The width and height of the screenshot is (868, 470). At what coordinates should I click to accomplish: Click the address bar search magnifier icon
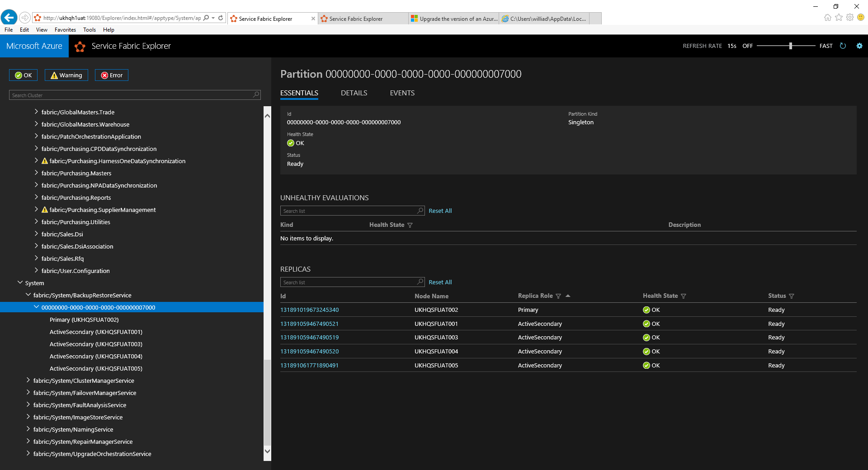click(x=206, y=18)
